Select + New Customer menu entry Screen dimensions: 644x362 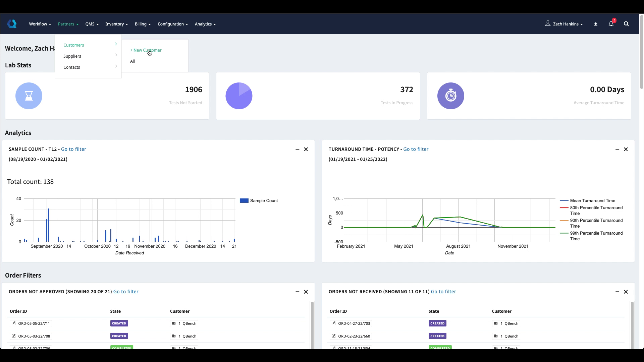pyautogui.click(x=146, y=50)
